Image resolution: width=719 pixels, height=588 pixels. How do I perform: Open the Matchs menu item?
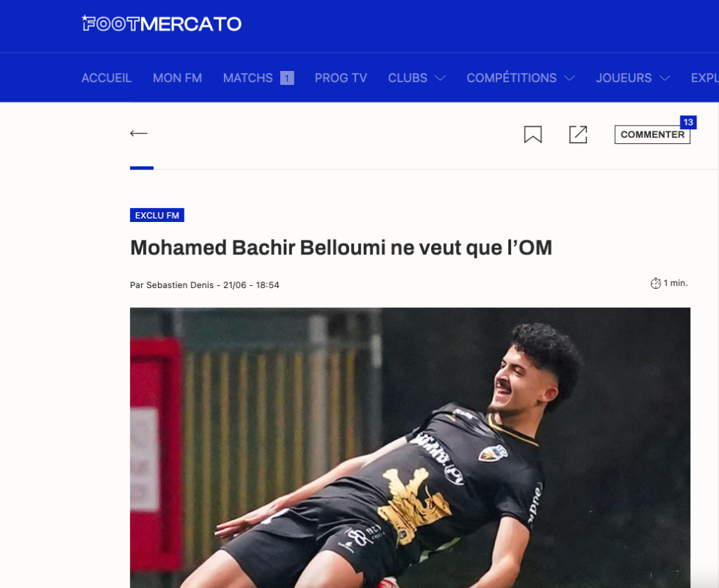tap(248, 78)
